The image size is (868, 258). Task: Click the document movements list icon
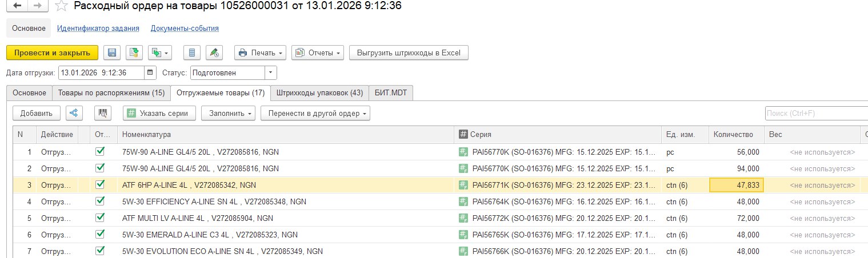192,53
